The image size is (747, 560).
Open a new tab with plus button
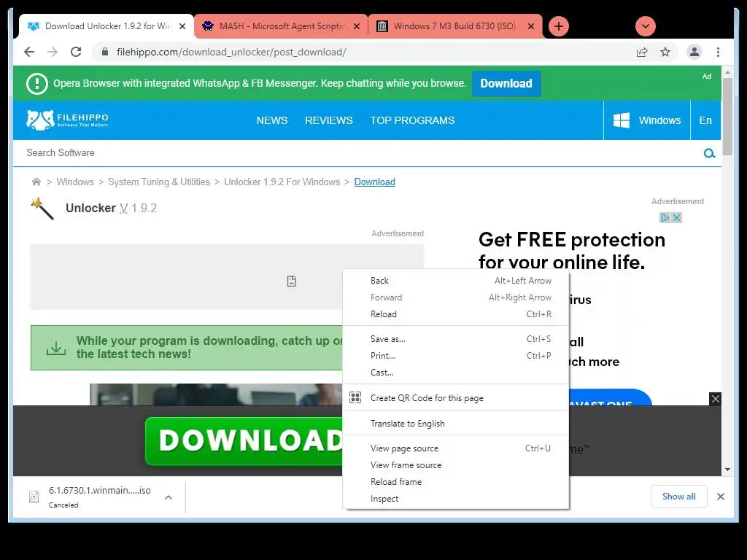(x=559, y=26)
